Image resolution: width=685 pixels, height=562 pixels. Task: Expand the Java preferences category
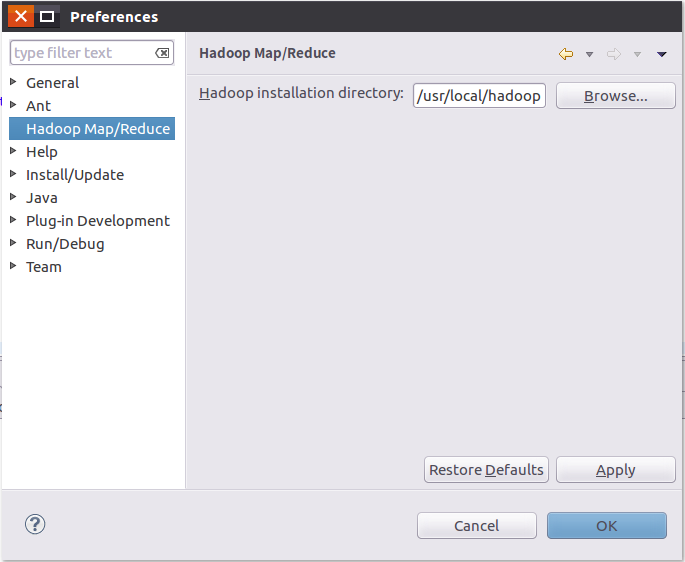[x=13, y=197]
